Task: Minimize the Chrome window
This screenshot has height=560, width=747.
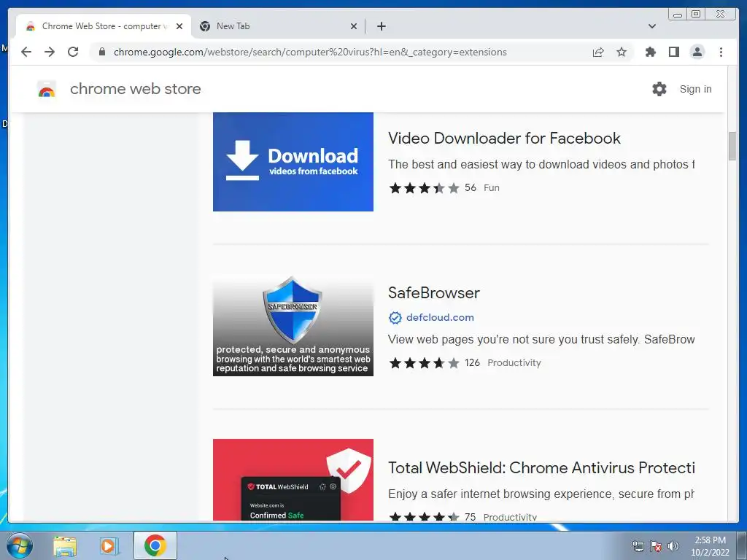Action: click(678, 15)
